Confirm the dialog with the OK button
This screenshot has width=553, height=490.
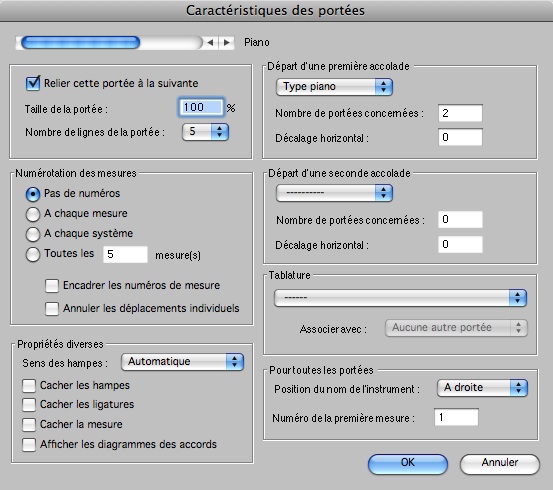coord(408,464)
